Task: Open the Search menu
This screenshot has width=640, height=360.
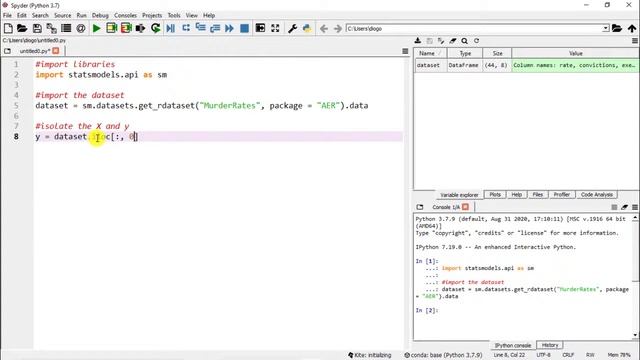Action: (x=40, y=15)
